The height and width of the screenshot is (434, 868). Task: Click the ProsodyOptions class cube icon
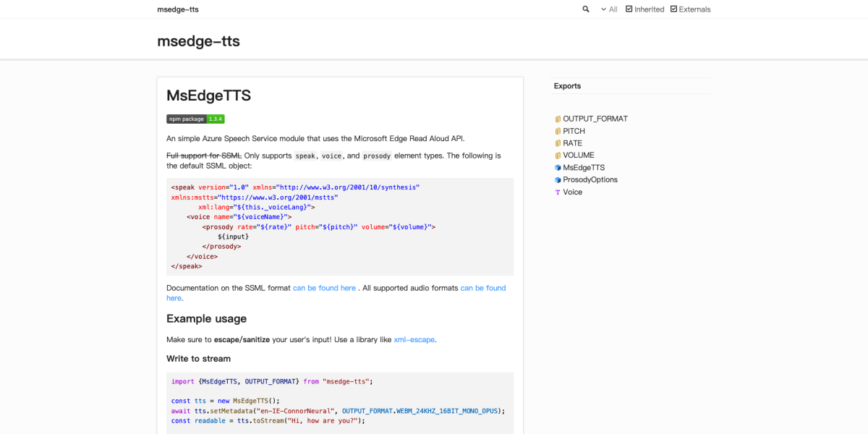pyautogui.click(x=558, y=180)
